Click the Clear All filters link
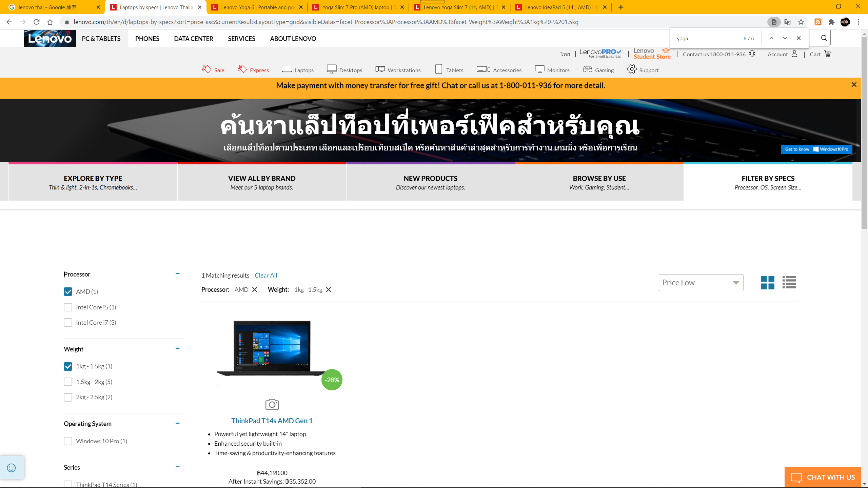This screenshot has width=868, height=488. click(x=266, y=276)
